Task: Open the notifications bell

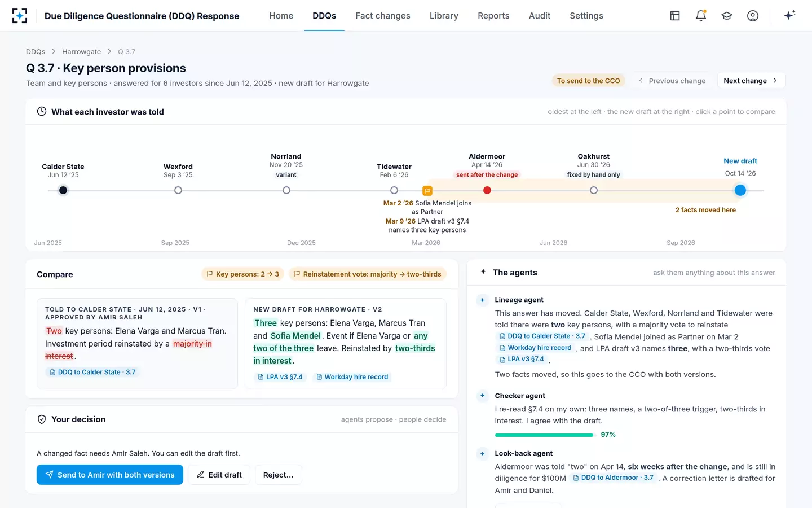Action: (x=701, y=16)
